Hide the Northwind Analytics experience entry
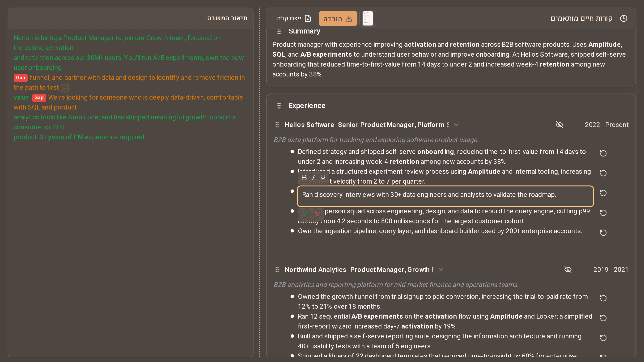 click(568, 269)
